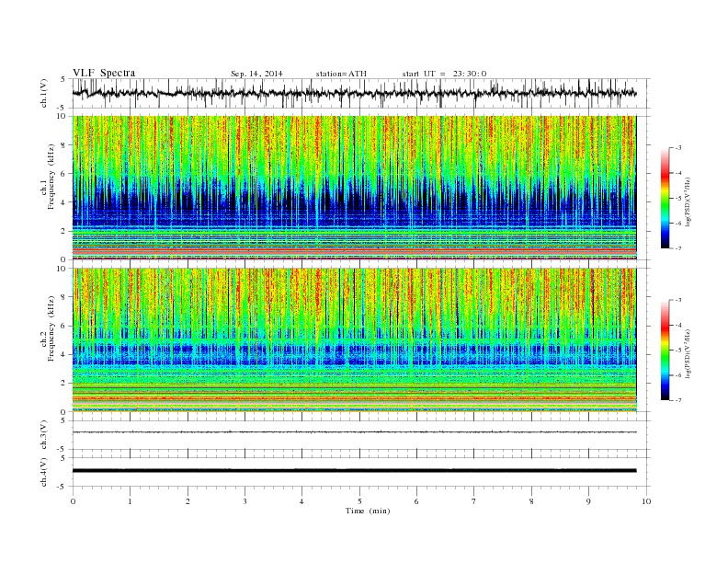This screenshot has width=728, height=563.
Task: Click the "ch.1(V)" axis label
Action: coord(44,93)
